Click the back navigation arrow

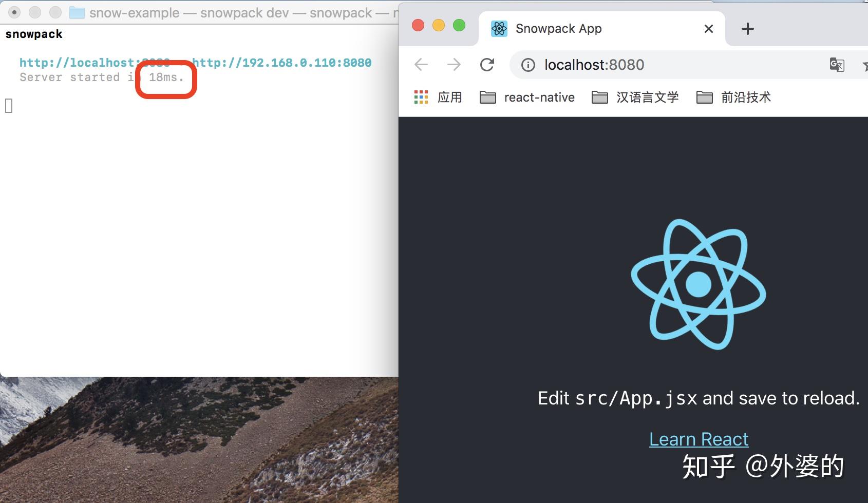point(420,65)
